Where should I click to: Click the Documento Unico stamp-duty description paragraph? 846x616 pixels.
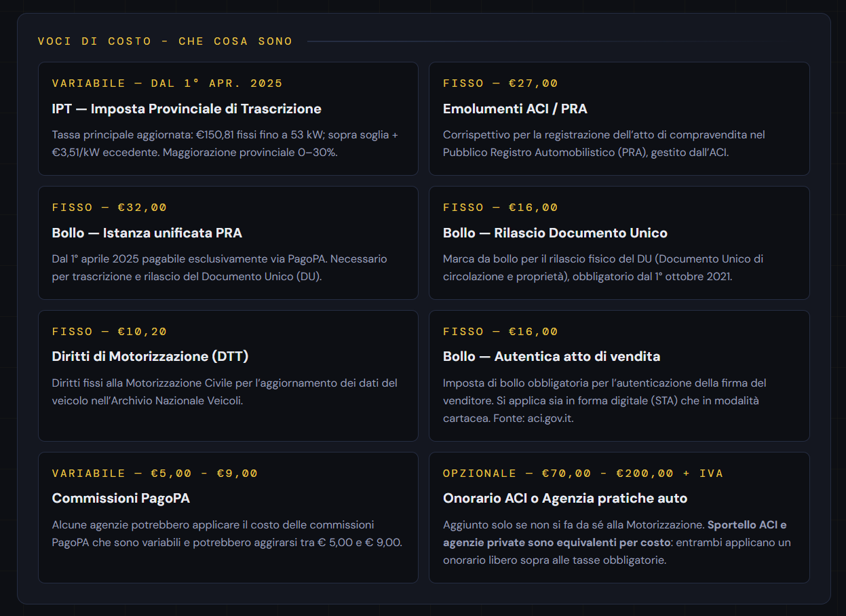tap(603, 268)
